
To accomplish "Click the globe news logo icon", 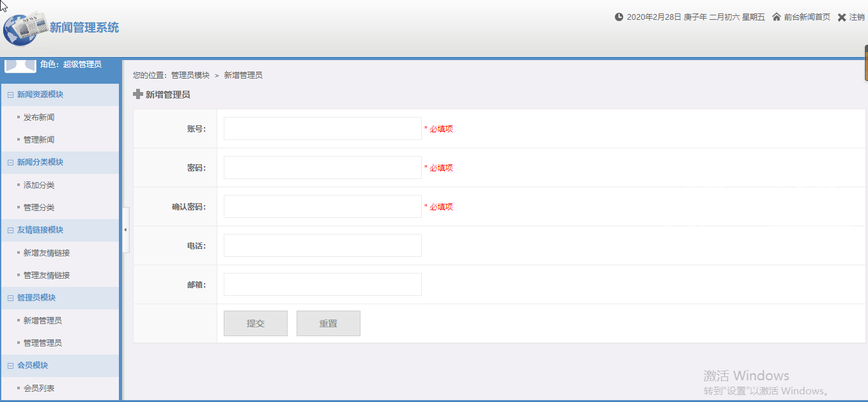I will 24,28.
